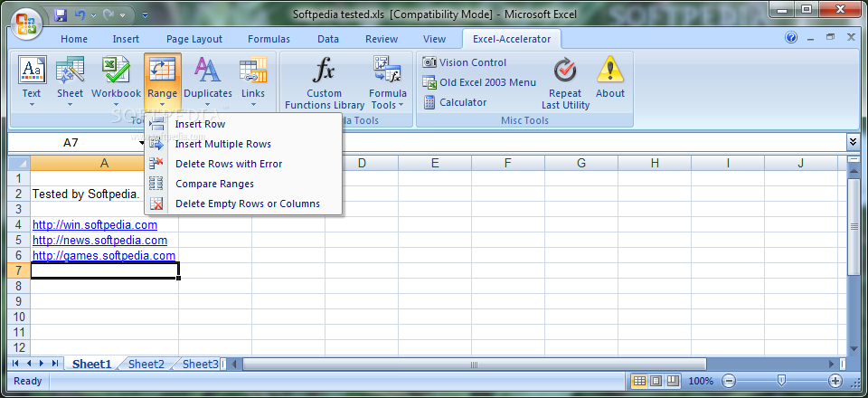Open the Sheet2 worksheet tab

[x=146, y=364]
